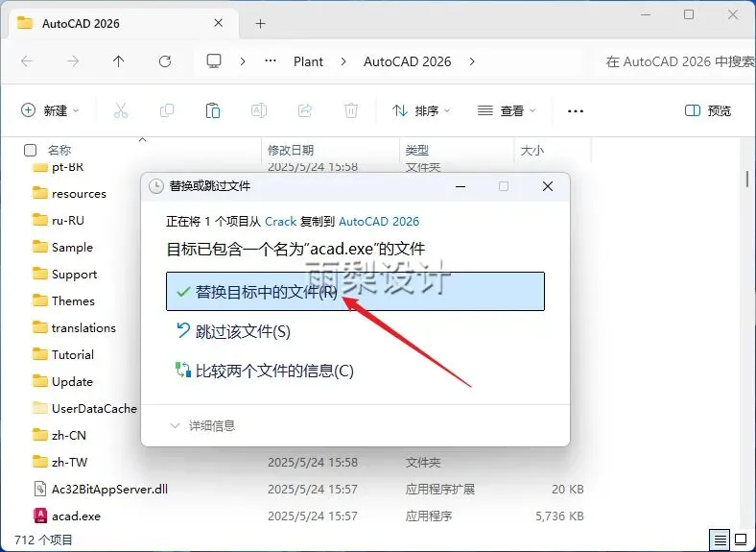Click the Share icon in the toolbar
Viewport: 756px width, 552px height.
pyautogui.click(x=305, y=110)
